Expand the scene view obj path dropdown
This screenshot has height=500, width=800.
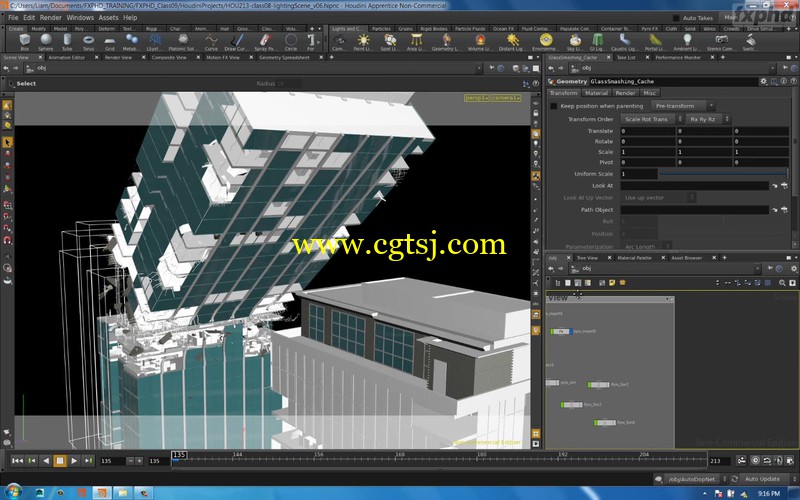click(478, 68)
